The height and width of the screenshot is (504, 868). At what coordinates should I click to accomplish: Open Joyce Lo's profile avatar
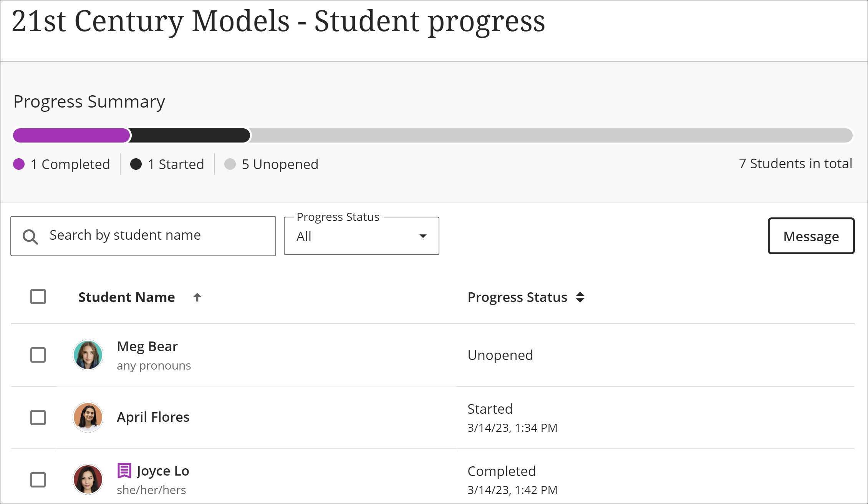(x=88, y=479)
